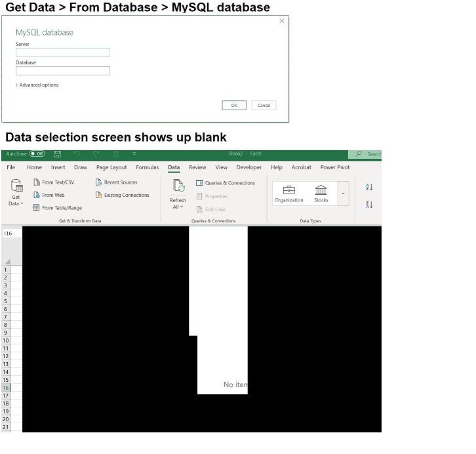Switch to the Draw tab
The image size is (476, 454).
tap(81, 167)
